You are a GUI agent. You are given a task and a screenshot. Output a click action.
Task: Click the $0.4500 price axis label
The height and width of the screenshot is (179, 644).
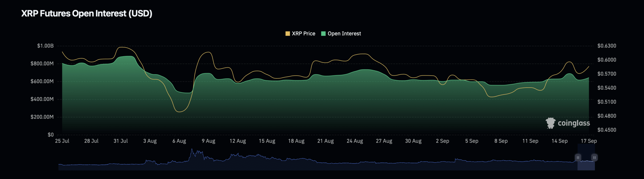click(607, 130)
